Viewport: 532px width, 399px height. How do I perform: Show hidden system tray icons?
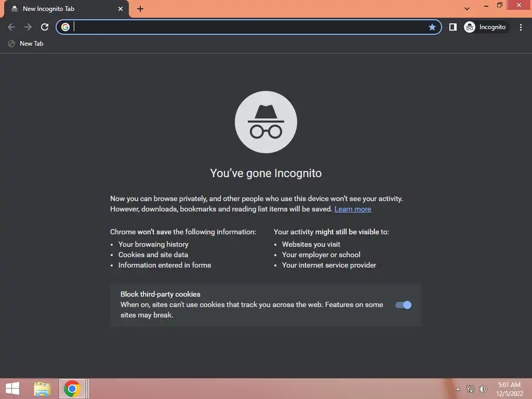coord(458,389)
